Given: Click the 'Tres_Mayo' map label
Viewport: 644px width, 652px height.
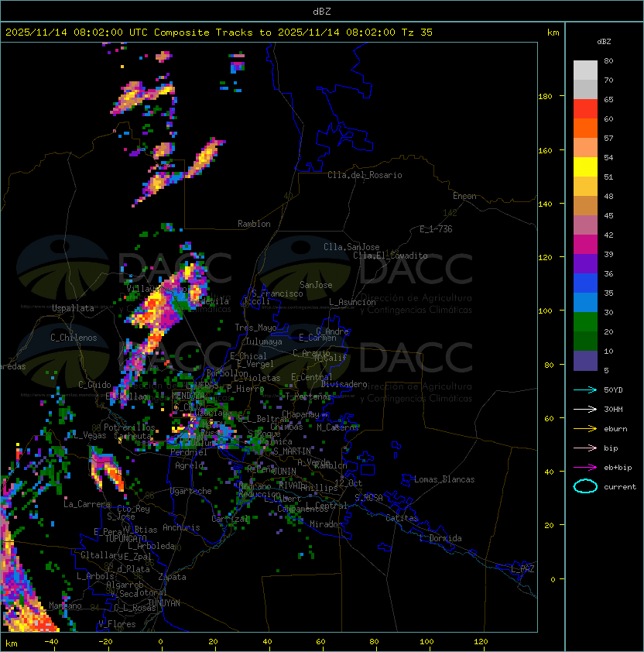Looking at the screenshot, I should click(255, 328).
